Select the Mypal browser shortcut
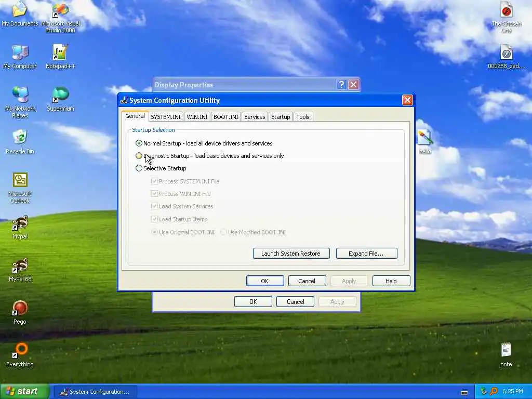This screenshot has width=532, height=399. click(20, 227)
